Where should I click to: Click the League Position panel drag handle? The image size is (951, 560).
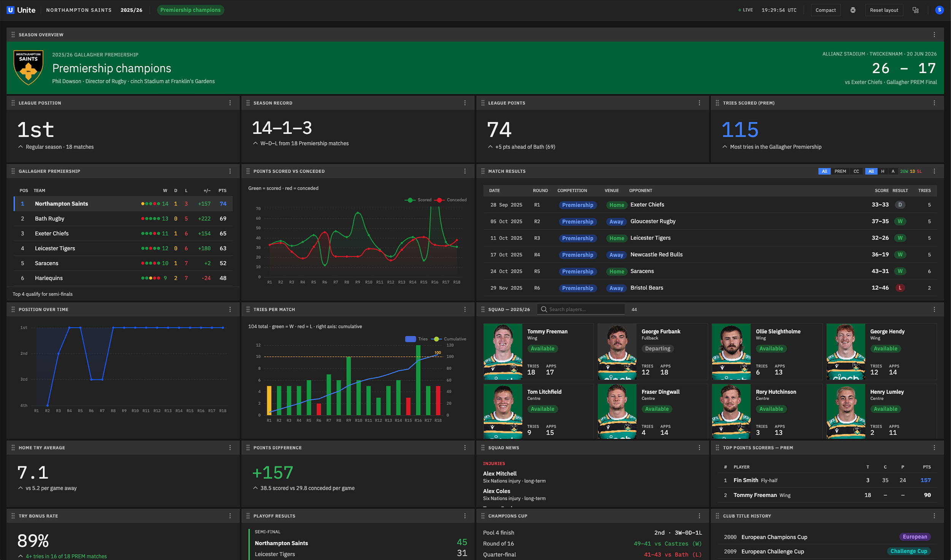[13, 103]
